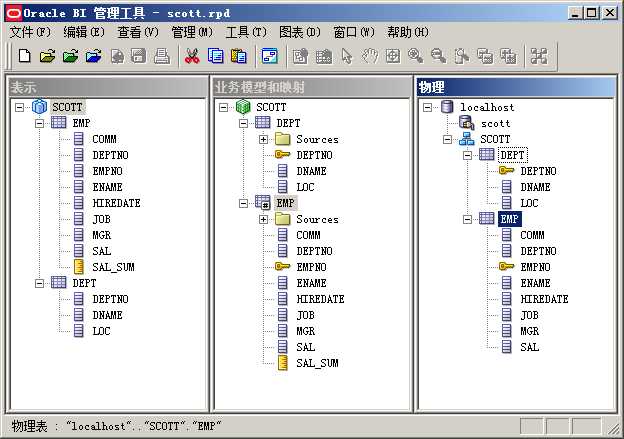Click the Cut scissors icon
Screen dimensions: 624x439
(192, 56)
